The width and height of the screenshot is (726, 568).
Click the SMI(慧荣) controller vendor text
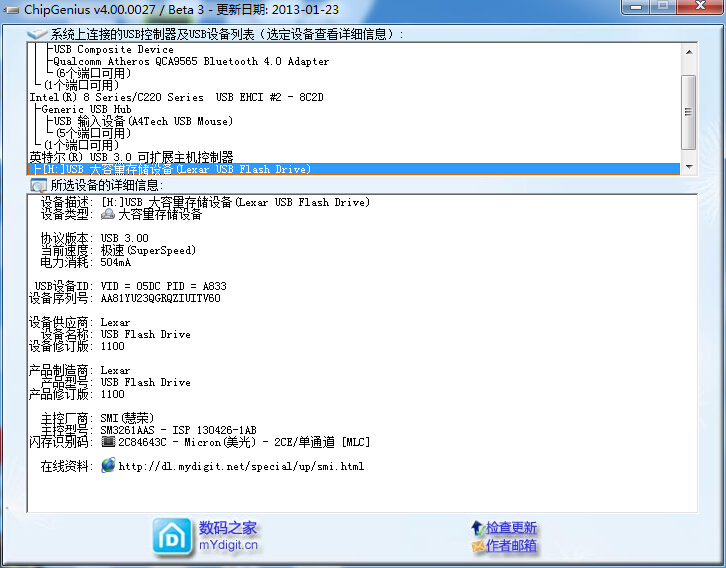[x=127, y=418]
